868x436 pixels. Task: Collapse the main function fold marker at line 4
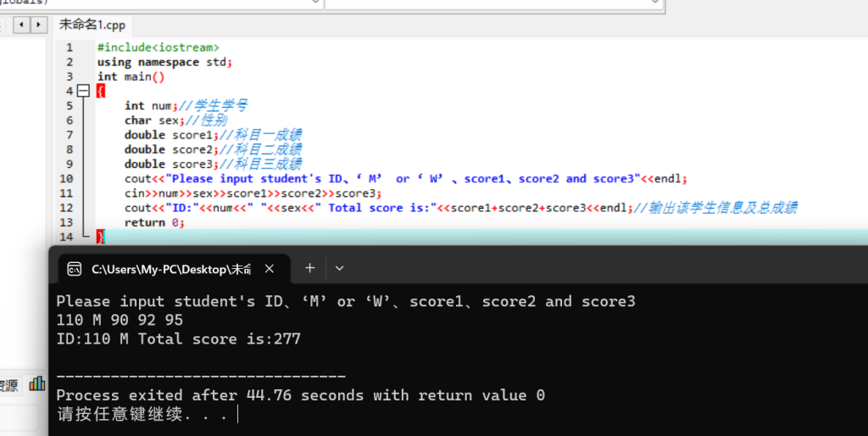[83, 91]
